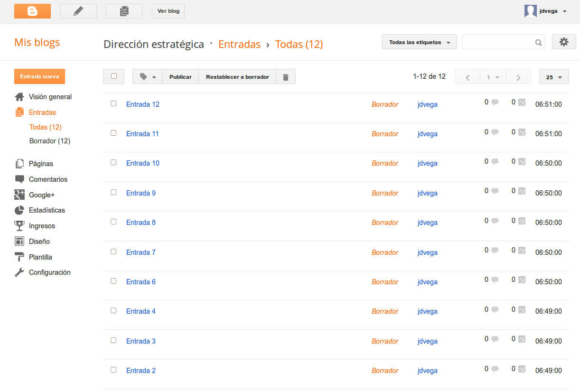Open the 25 per page dropdown
The image size is (580, 392).
point(553,77)
